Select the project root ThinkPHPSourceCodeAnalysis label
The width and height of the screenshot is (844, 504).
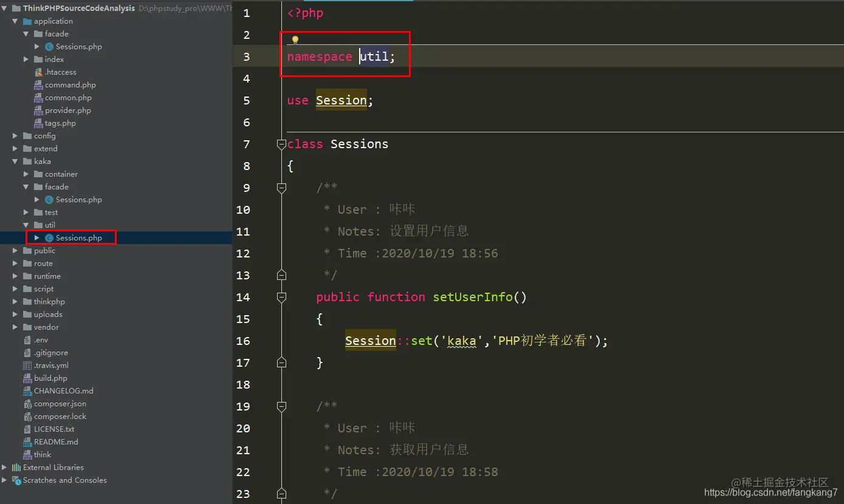point(79,9)
